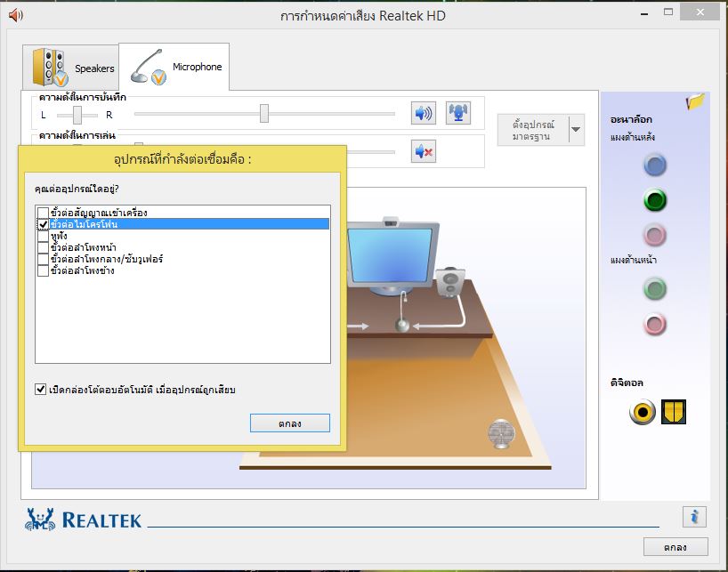Viewport: 728px width, 572px height.
Task: Click the sound speaker icon in title bar
Action: pyautogui.click(x=16, y=15)
